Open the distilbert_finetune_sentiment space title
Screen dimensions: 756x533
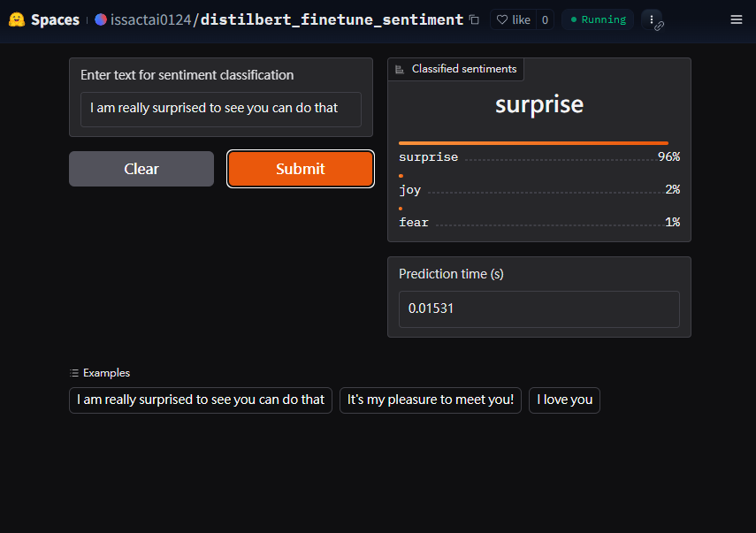[x=332, y=19]
